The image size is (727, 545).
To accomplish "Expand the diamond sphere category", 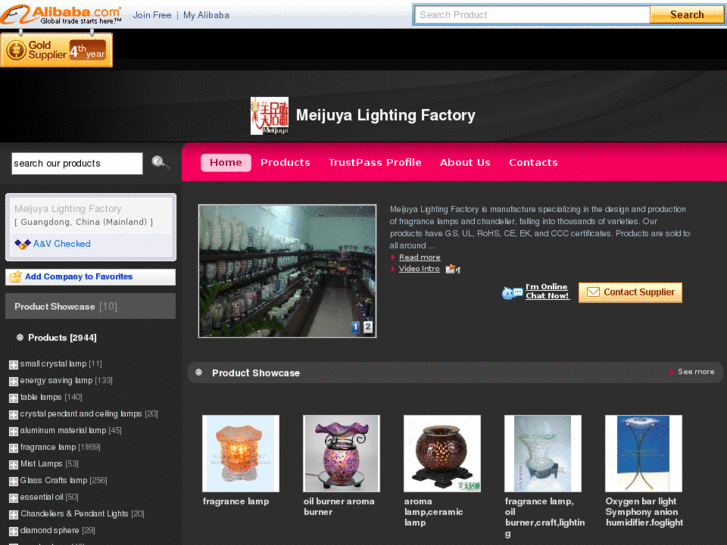I will tap(13, 532).
